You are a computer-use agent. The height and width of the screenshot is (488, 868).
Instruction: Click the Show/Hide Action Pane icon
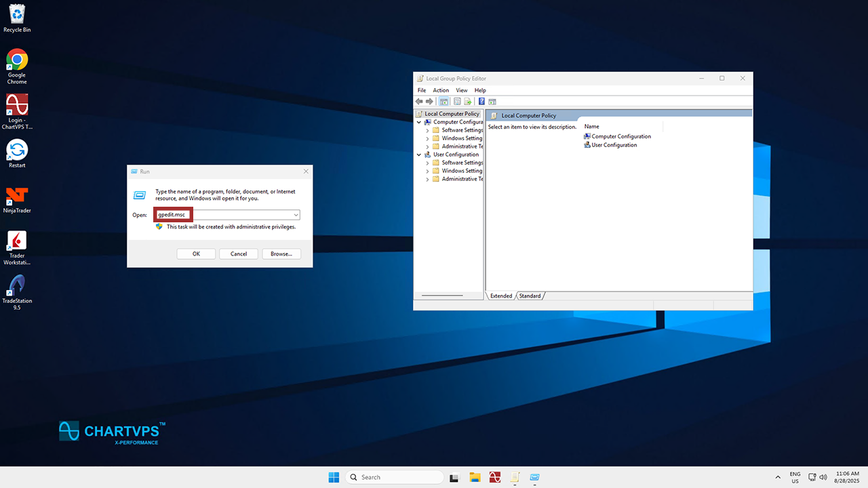492,102
